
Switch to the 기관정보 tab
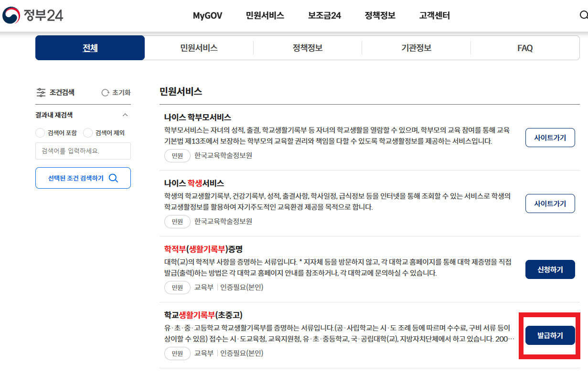point(416,48)
